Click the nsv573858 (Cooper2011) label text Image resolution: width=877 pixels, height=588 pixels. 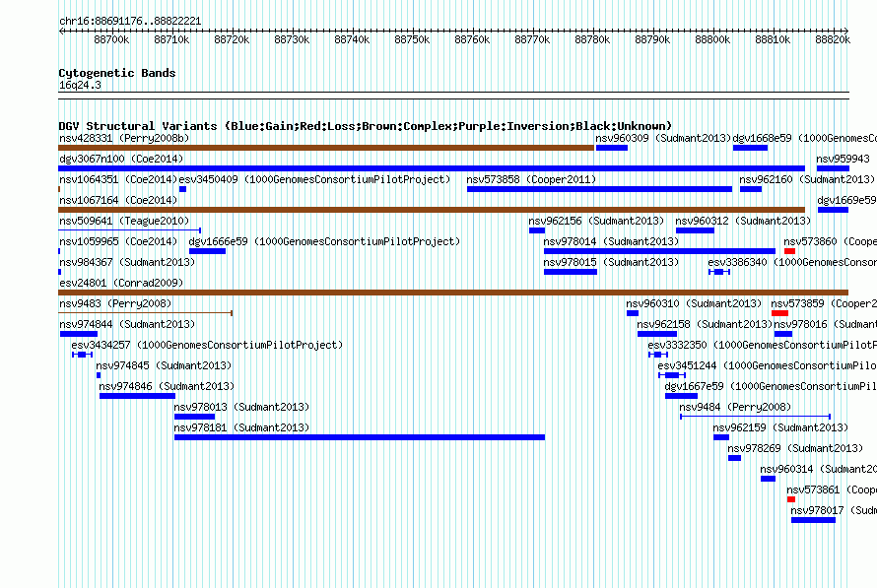(x=531, y=179)
